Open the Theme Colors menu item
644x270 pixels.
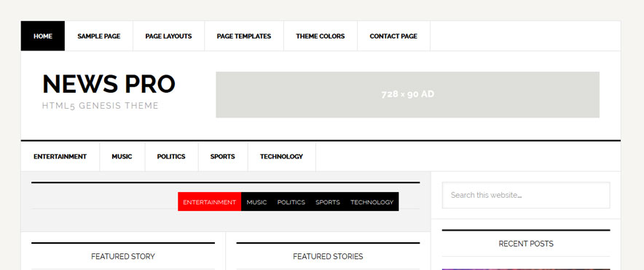pos(321,36)
